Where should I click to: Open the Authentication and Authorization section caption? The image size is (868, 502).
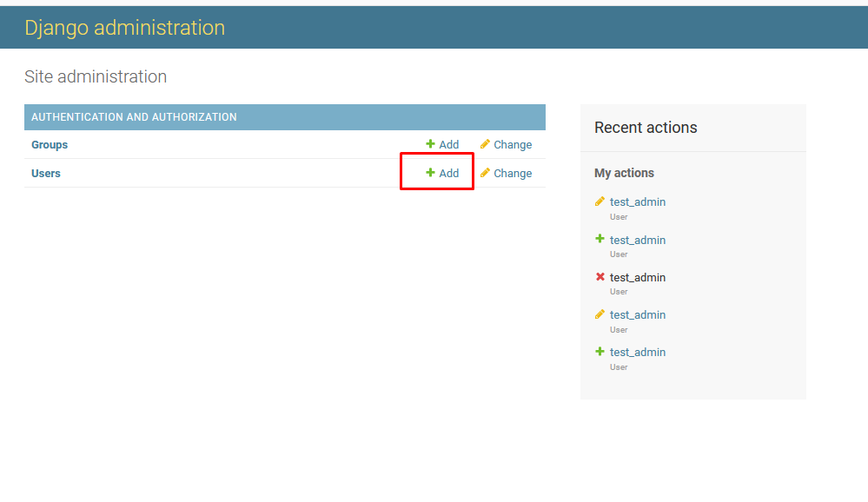[134, 117]
